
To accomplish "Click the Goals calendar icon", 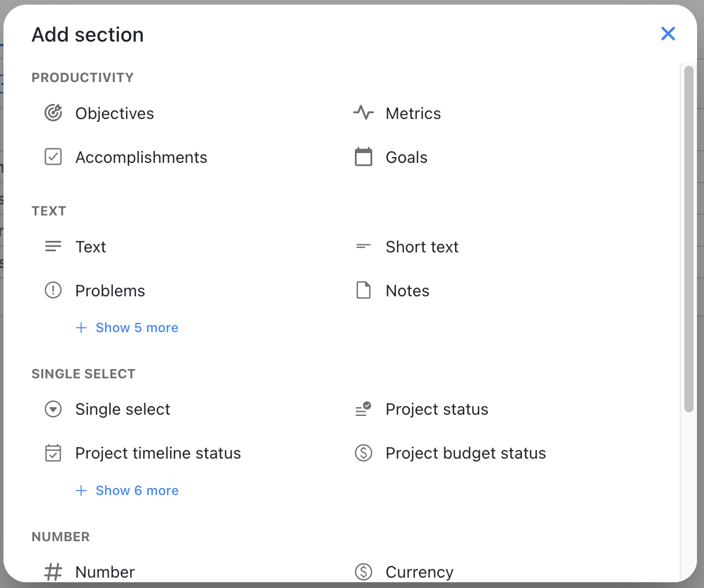I will (x=364, y=157).
